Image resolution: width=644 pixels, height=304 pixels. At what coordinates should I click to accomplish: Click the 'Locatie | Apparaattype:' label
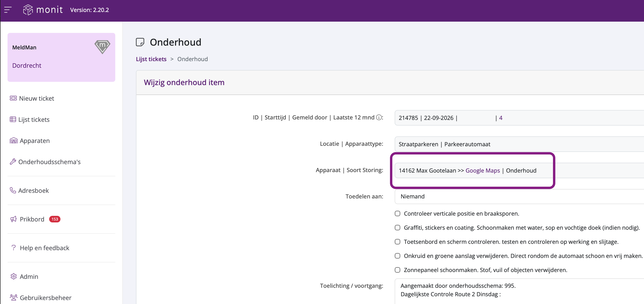click(351, 144)
